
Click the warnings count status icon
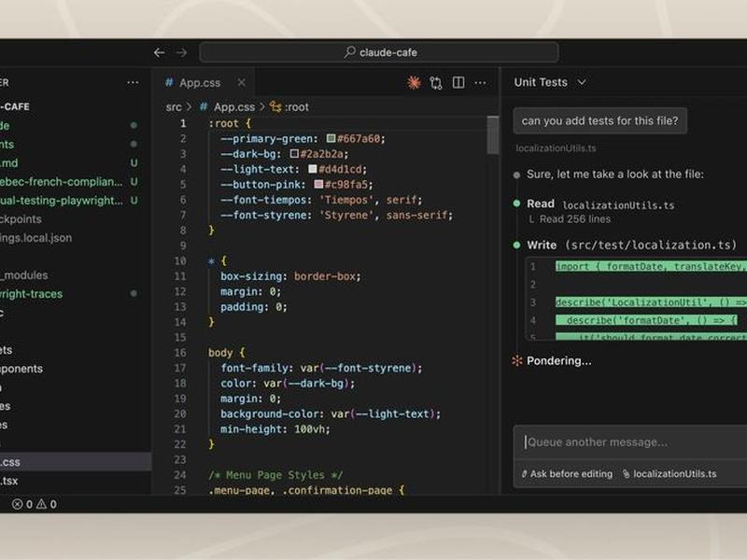(47, 504)
